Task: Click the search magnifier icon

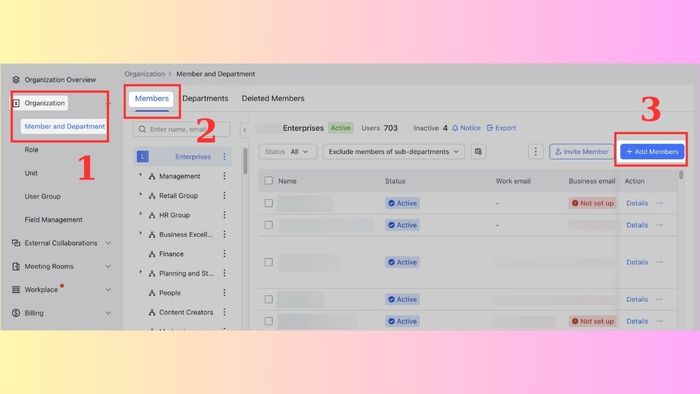Action: 142,129
